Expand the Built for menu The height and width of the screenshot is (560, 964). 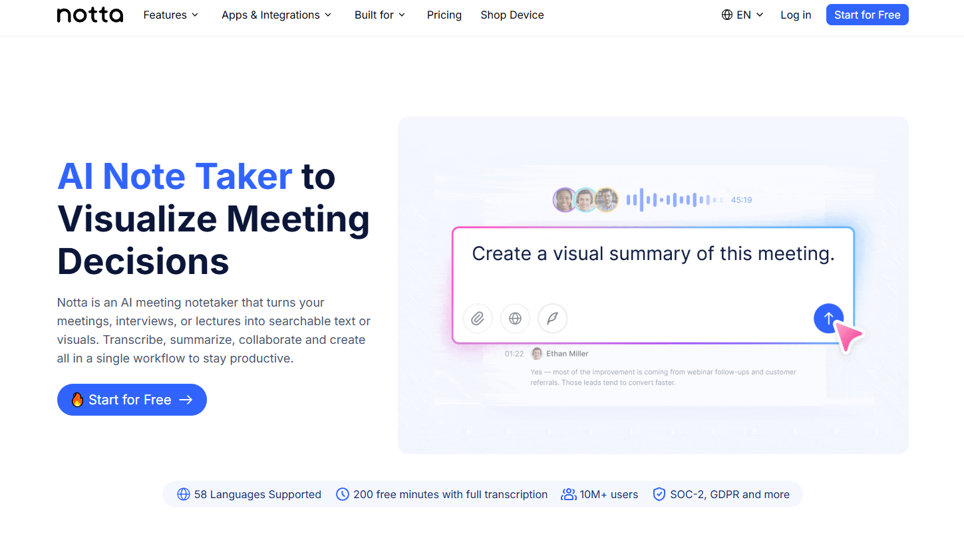point(380,15)
